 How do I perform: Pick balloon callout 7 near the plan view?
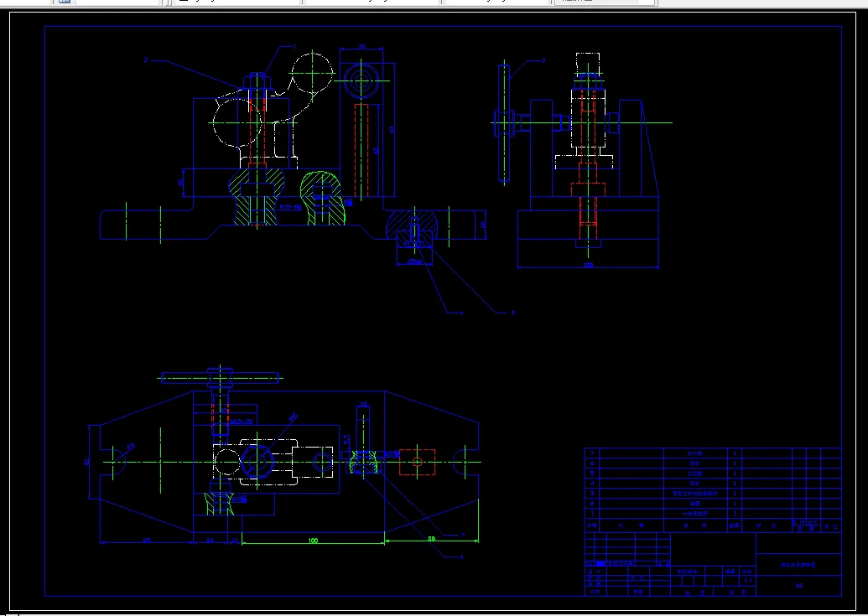(463, 536)
